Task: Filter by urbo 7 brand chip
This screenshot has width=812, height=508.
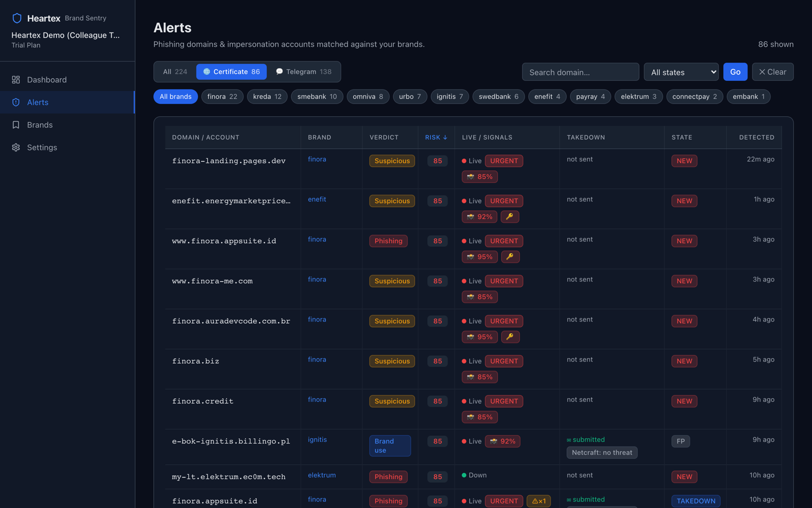Action: pos(410,97)
